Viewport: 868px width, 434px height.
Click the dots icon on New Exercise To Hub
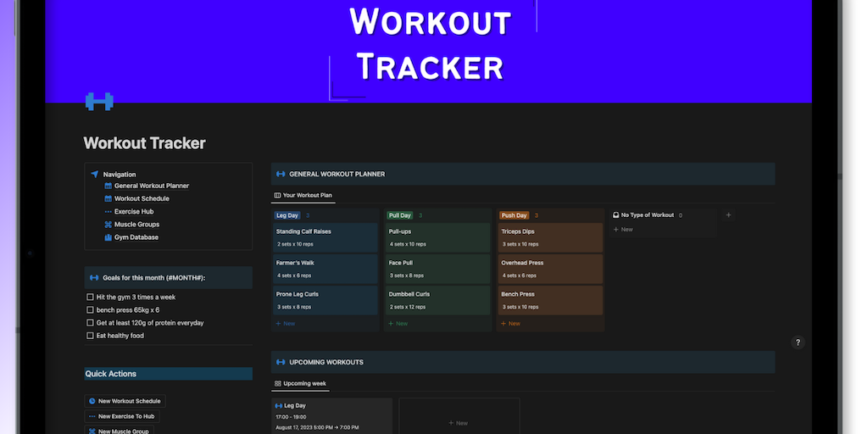pyautogui.click(x=92, y=416)
